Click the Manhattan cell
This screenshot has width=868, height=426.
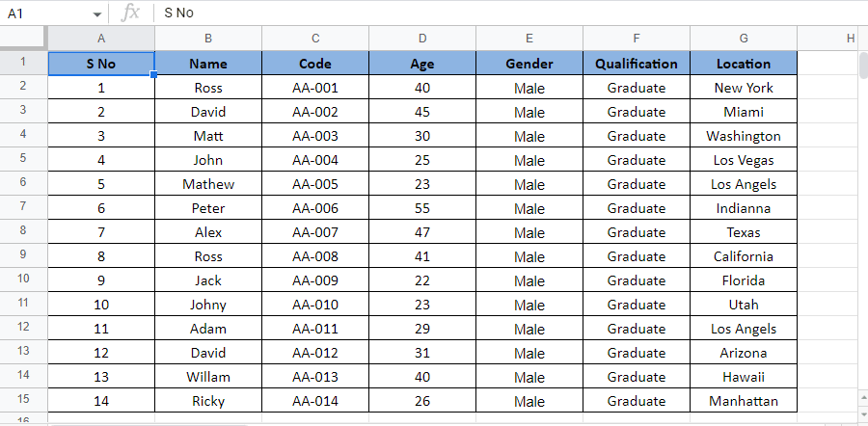click(x=744, y=401)
